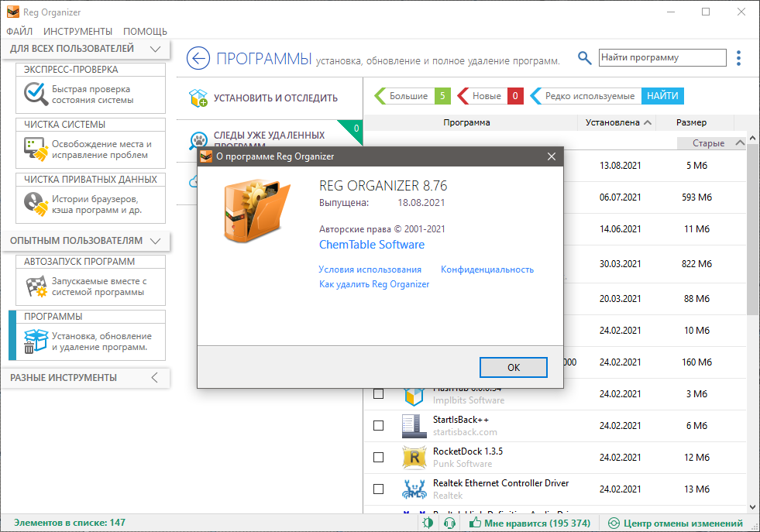
Task: Select the Большие filter tab
Action: click(412, 96)
